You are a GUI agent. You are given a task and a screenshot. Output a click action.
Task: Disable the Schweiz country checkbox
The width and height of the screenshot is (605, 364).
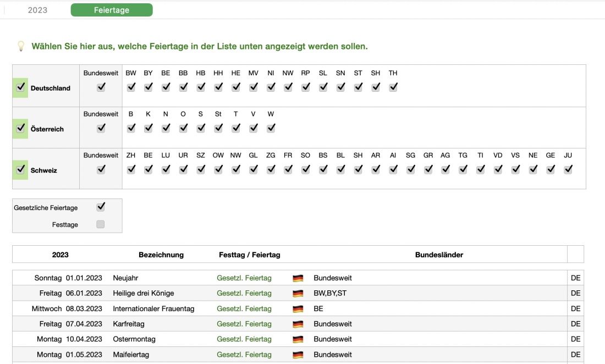(21, 169)
